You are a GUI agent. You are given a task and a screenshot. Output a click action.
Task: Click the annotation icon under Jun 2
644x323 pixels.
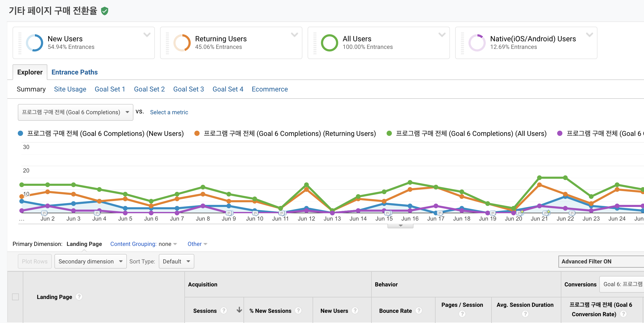coord(44,213)
